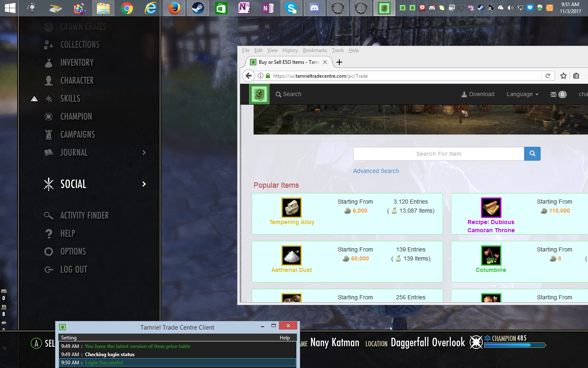Select the Buy or Sell ESO Items tab
Screen dimensions: 588x368
coord(288,62)
